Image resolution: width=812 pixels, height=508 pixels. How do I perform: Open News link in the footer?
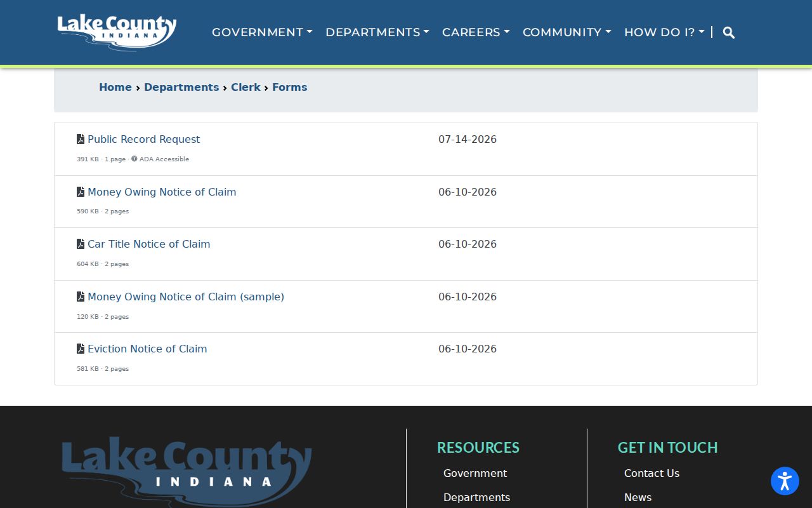tap(638, 497)
